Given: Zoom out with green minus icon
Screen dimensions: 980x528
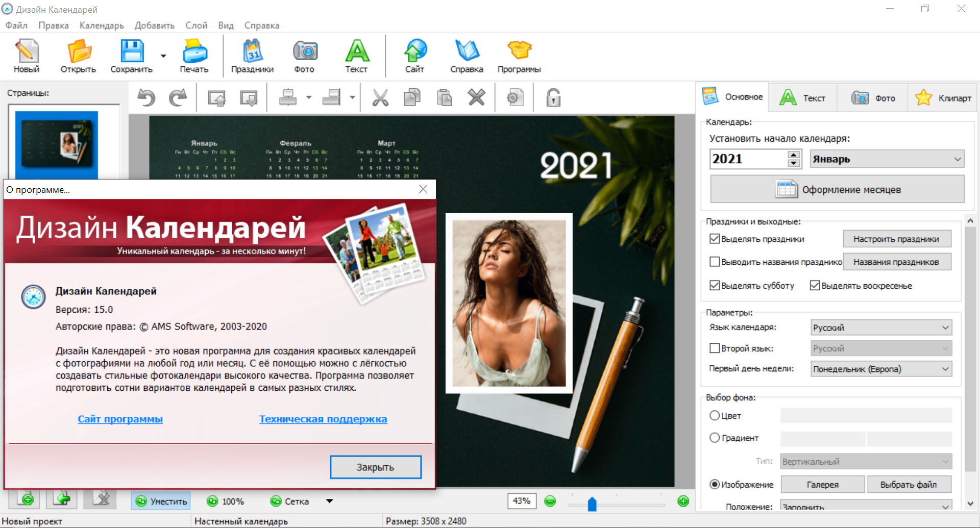Looking at the screenshot, I should pos(550,501).
